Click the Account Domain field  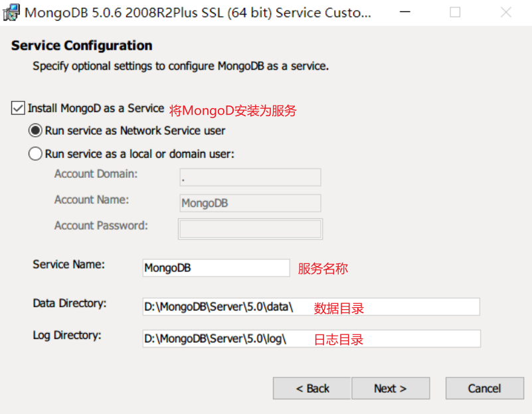click(250, 177)
